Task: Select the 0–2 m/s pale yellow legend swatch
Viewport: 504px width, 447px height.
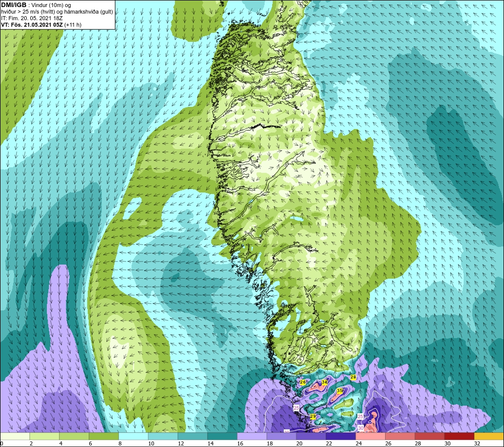Action: click(x=15, y=436)
